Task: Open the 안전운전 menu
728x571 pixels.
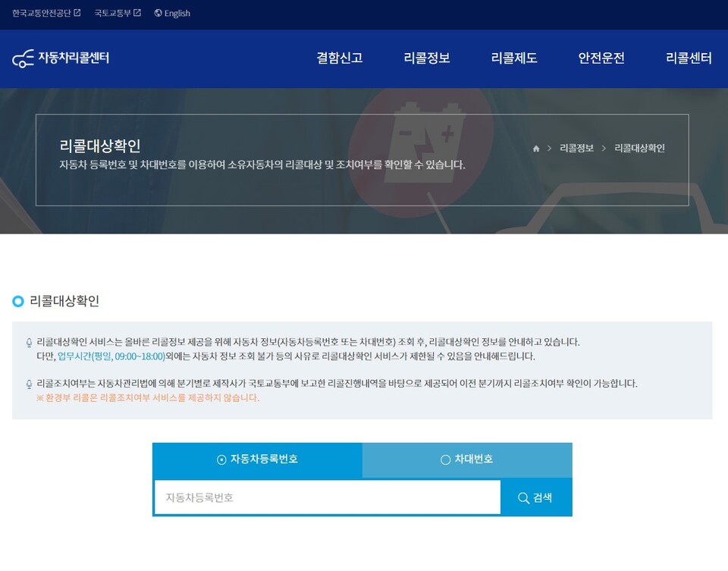Action: pos(601,58)
